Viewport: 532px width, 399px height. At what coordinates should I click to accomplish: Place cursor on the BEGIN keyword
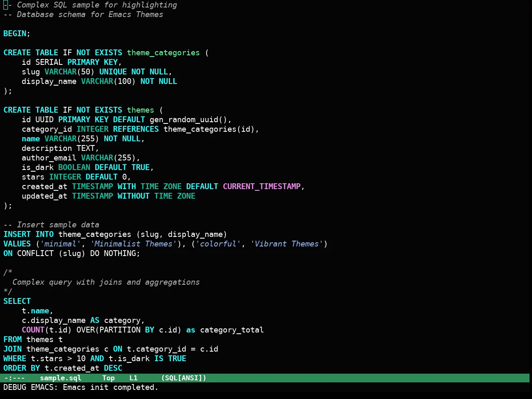tap(15, 34)
